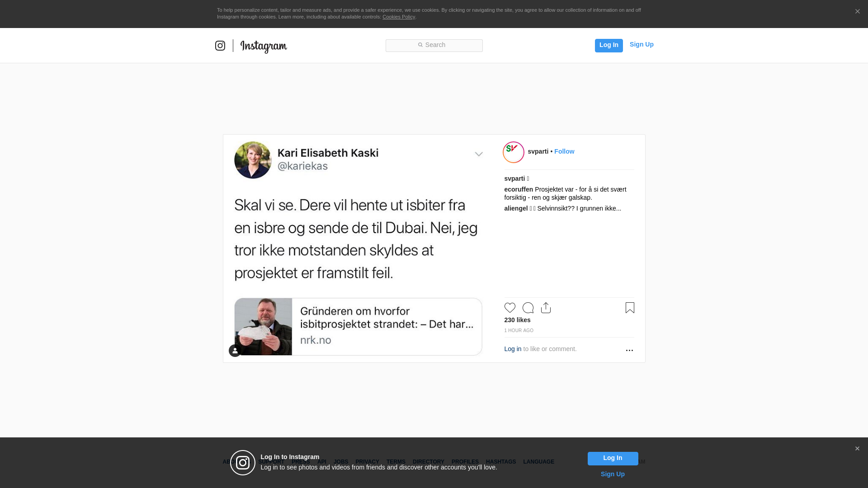The height and width of the screenshot is (488, 868).
Task: Open the DIRECTORY footer link
Action: click(428, 462)
